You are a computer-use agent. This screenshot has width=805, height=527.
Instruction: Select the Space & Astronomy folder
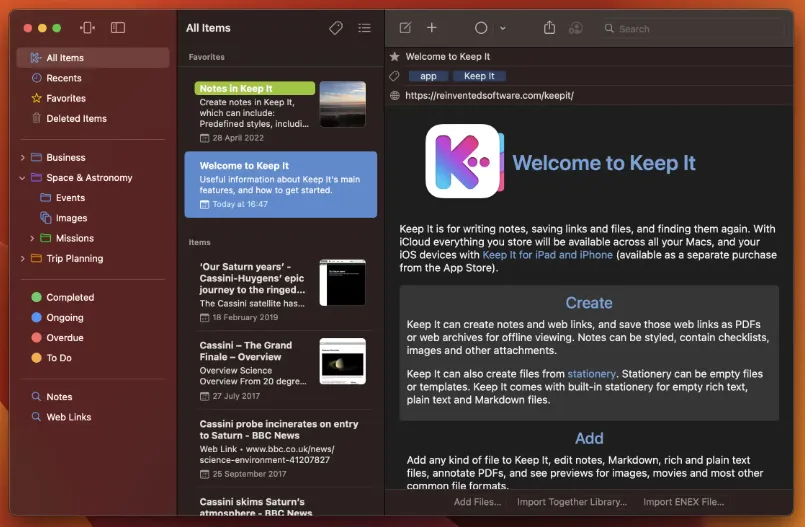click(89, 178)
